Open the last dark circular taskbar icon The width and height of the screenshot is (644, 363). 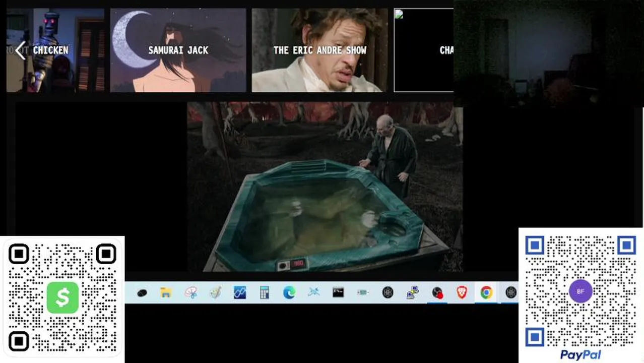(x=511, y=292)
